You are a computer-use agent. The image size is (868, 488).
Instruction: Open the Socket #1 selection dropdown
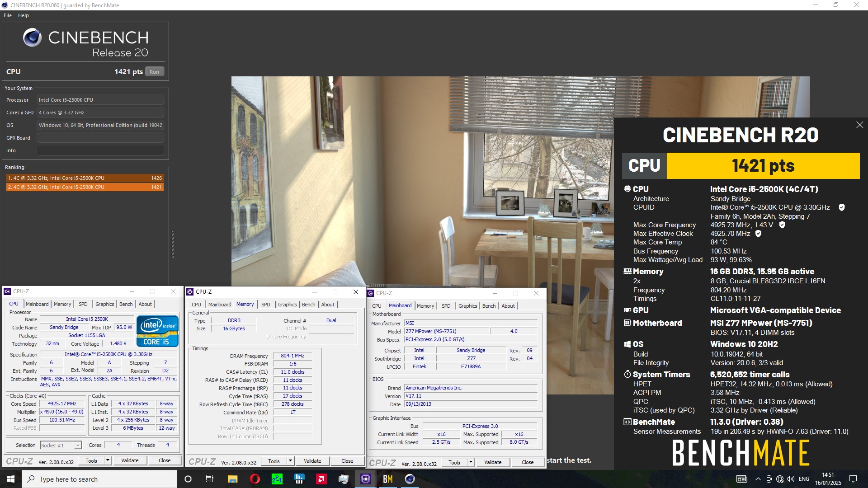coord(61,445)
